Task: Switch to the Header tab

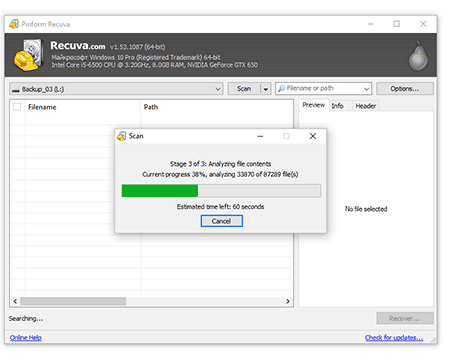Action: point(365,106)
